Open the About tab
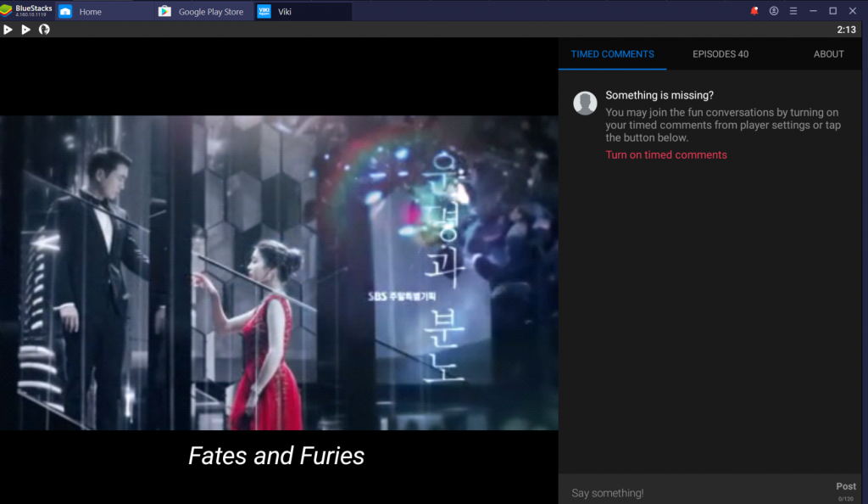 pyautogui.click(x=828, y=54)
